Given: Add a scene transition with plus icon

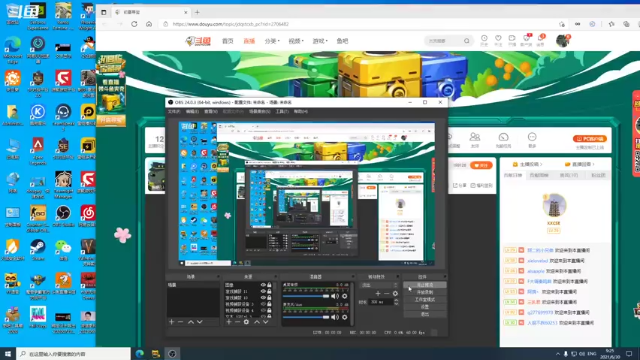Looking at the screenshot, I should click(378, 293).
